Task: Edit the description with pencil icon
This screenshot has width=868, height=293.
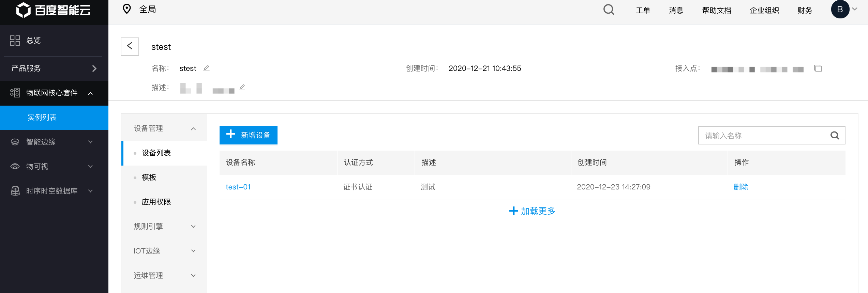Action: (242, 87)
